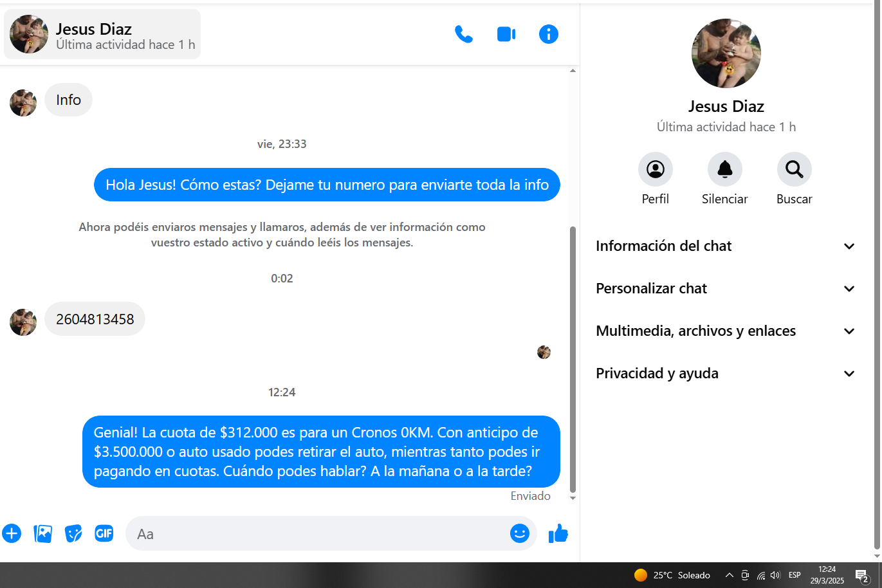The width and height of the screenshot is (882, 588).
Task: Expand Multimedia, archivos y enlaces section
Action: point(726,331)
